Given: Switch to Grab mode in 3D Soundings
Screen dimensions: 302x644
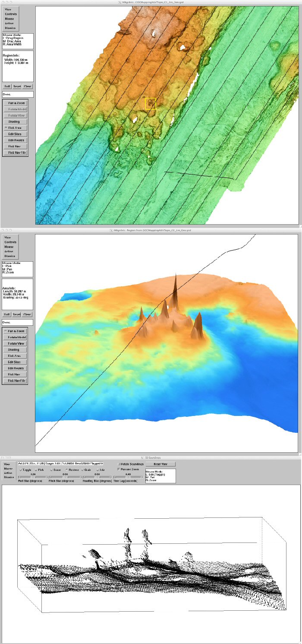Looking at the screenshot, I should (x=87, y=470).
